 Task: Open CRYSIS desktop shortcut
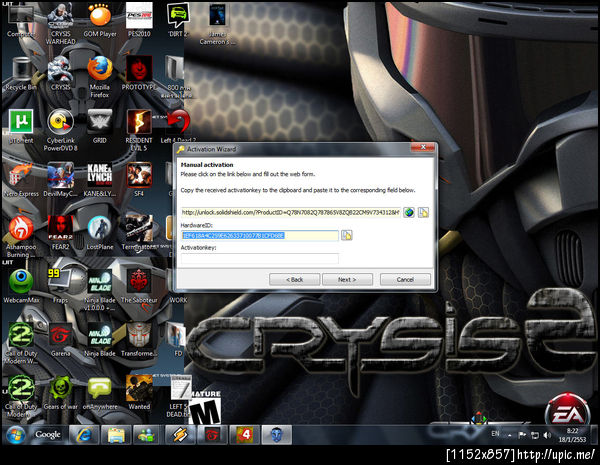(x=60, y=75)
